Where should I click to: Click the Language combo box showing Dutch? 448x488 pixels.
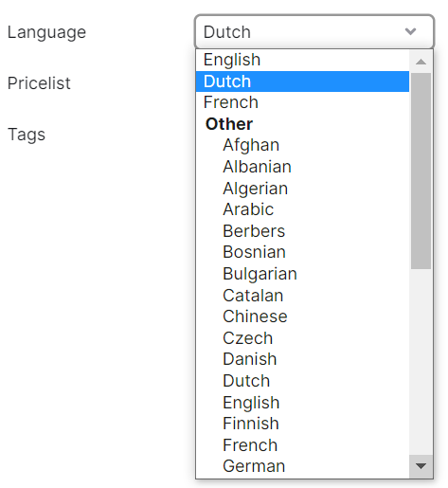click(x=314, y=31)
